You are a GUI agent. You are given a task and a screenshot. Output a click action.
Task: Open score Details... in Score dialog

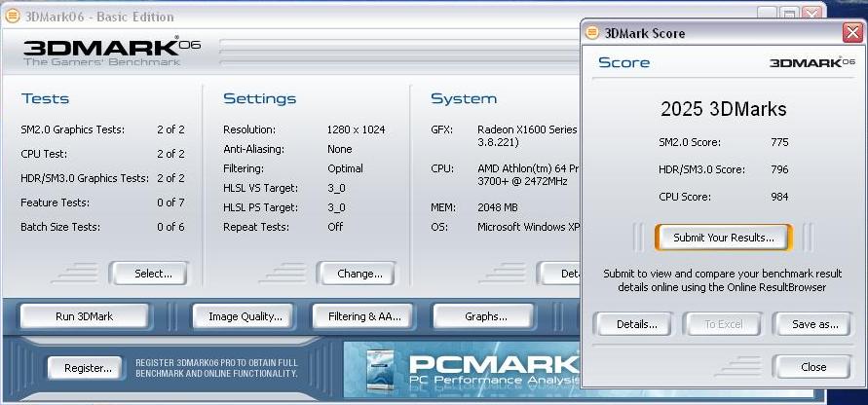(x=632, y=324)
